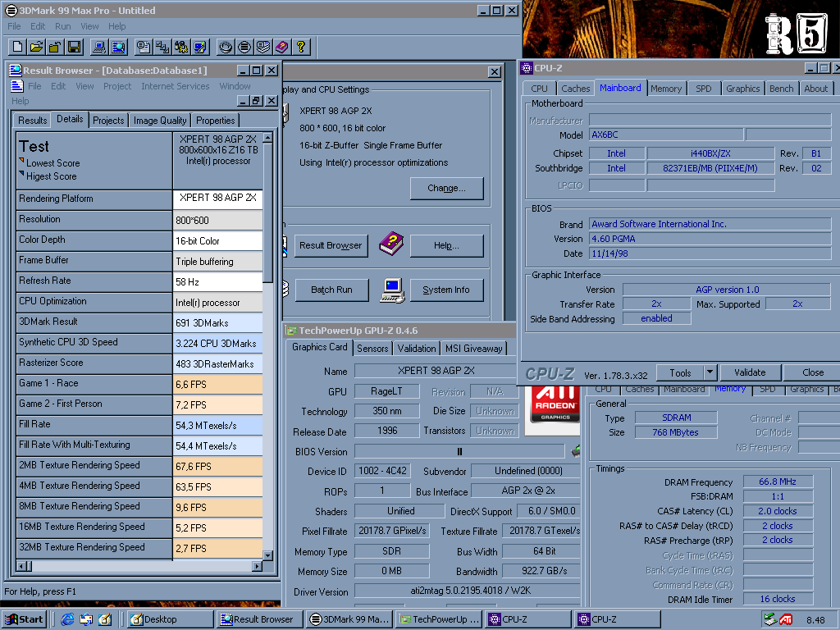Open the Caches tab in CPU-Z
This screenshot has width=840, height=630.
coord(575,89)
